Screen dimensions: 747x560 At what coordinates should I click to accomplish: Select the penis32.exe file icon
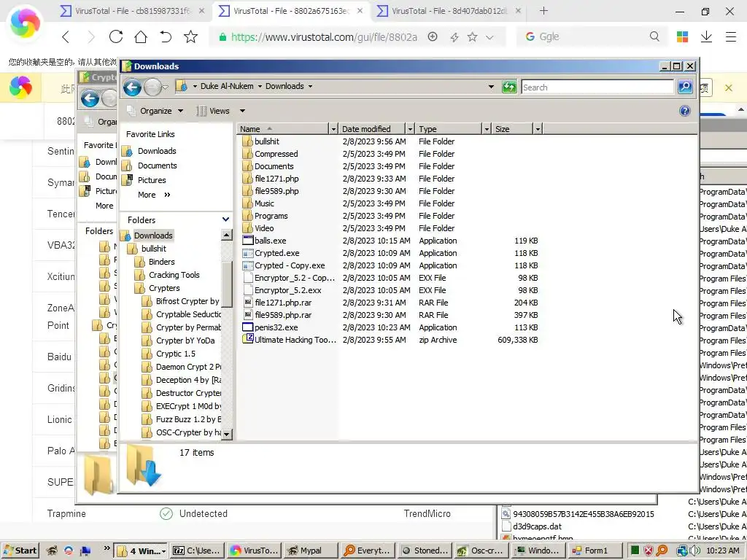point(248,327)
